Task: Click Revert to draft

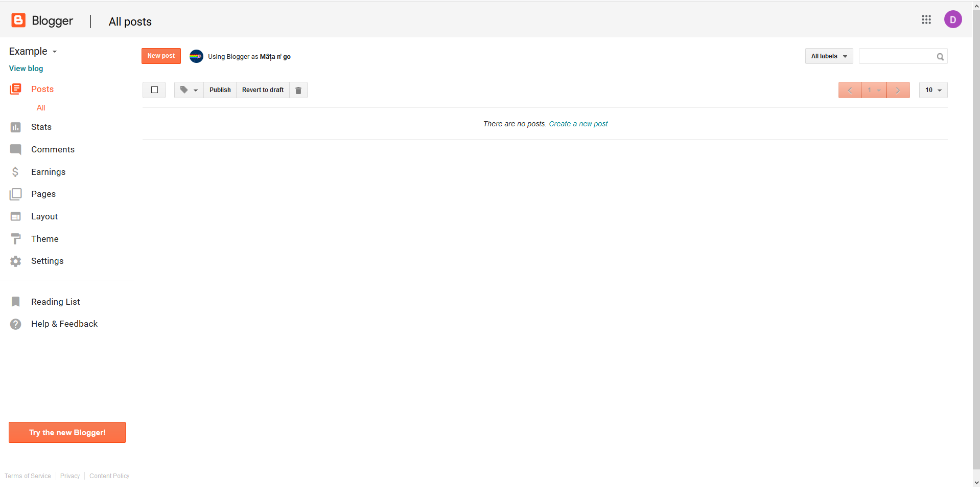Action: (263, 90)
